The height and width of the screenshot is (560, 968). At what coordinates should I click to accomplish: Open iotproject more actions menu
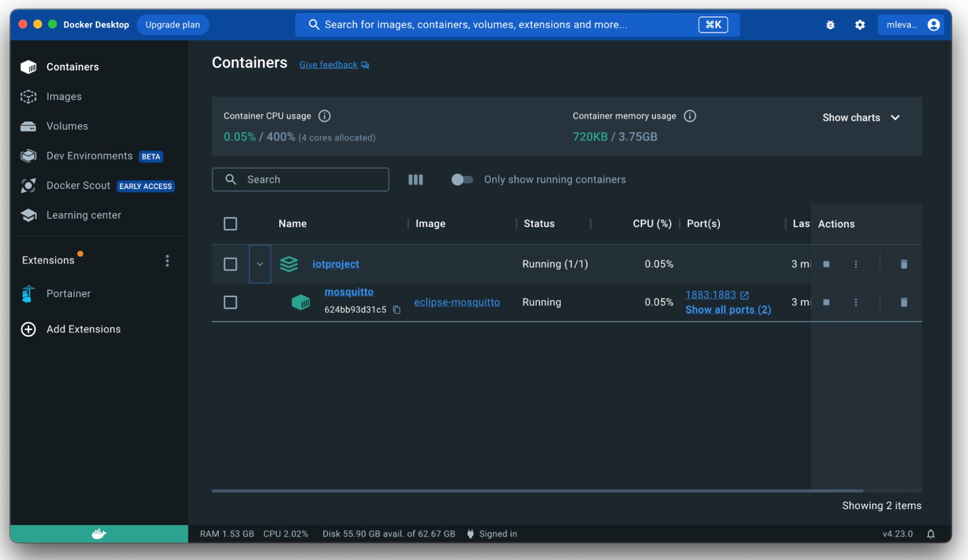(856, 264)
